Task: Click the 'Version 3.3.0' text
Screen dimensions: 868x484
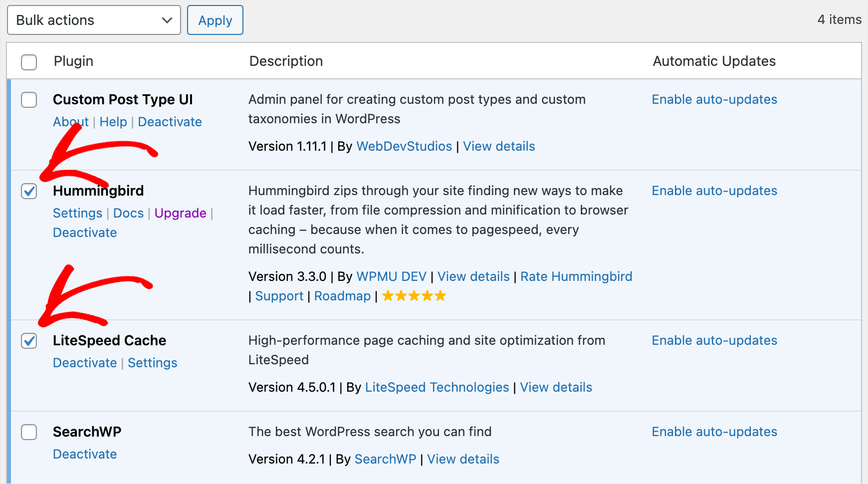Action: [287, 276]
